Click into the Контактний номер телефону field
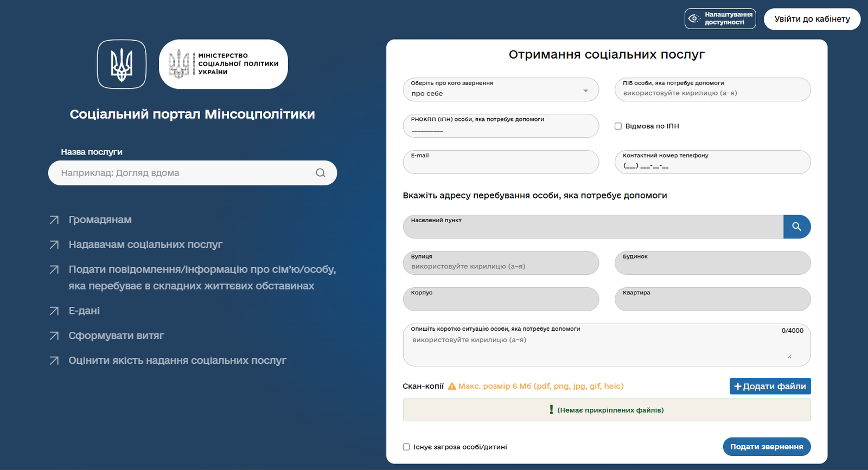 tap(712, 165)
